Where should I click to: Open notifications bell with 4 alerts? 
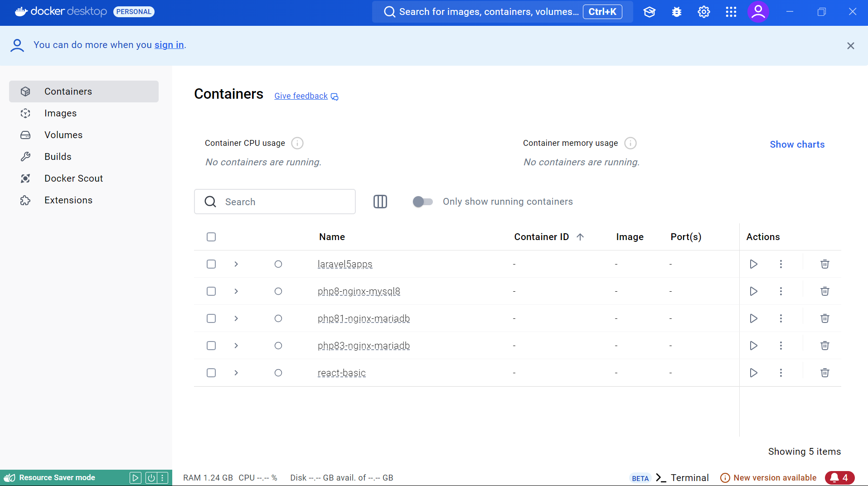(840, 478)
